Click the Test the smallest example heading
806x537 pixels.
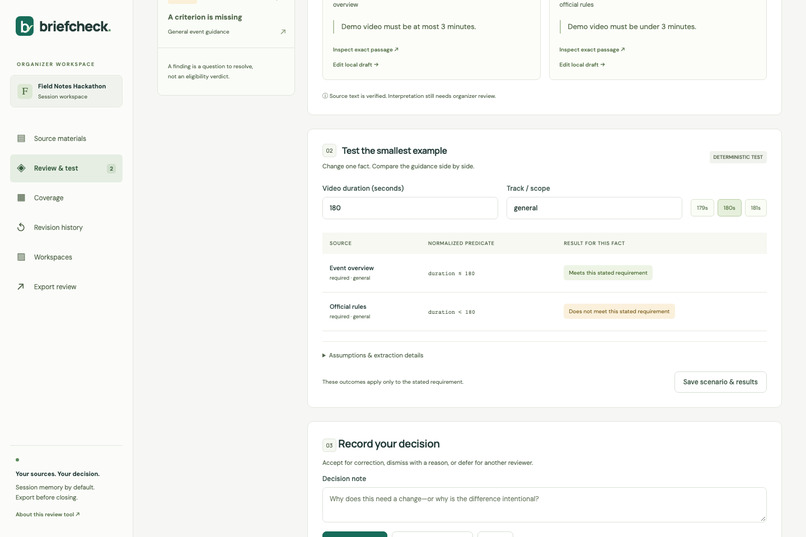click(394, 151)
